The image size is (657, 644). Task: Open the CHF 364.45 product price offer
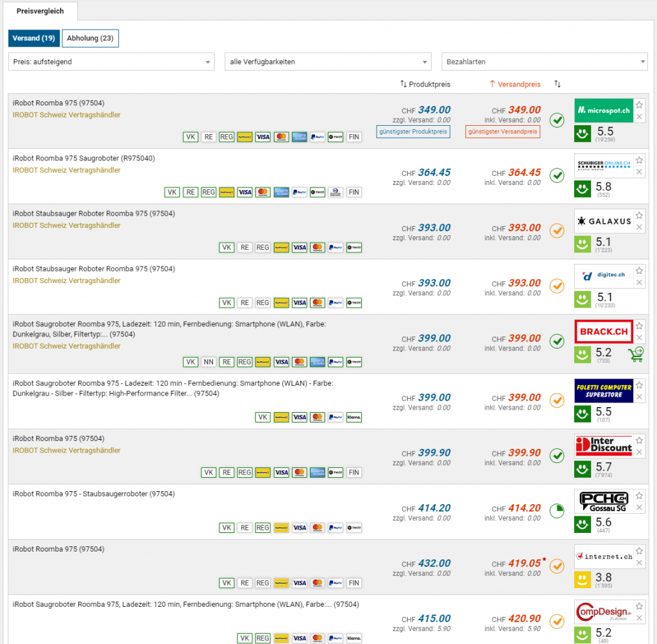(x=434, y=172)
